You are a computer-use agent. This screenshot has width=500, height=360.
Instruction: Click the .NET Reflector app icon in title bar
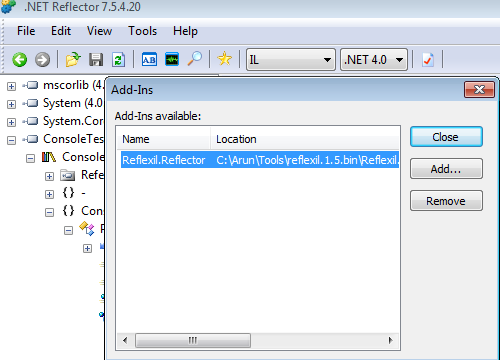coord(8,6)
